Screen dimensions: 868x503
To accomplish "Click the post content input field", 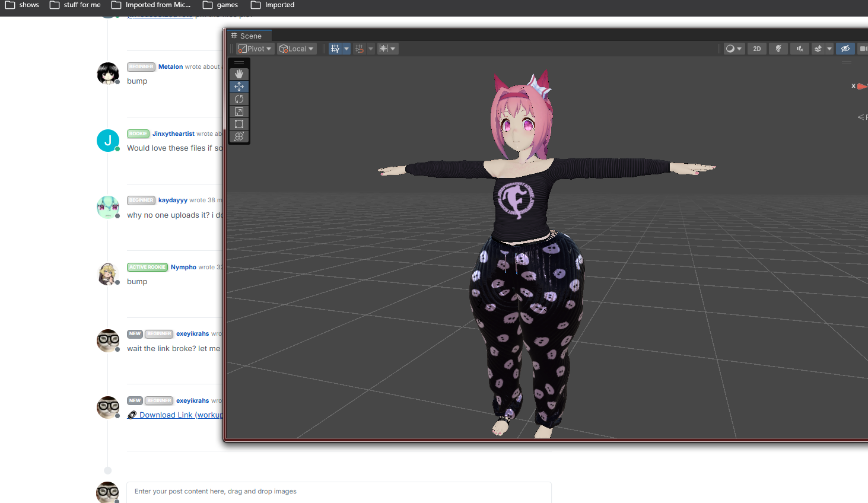I will pos(339,492).
